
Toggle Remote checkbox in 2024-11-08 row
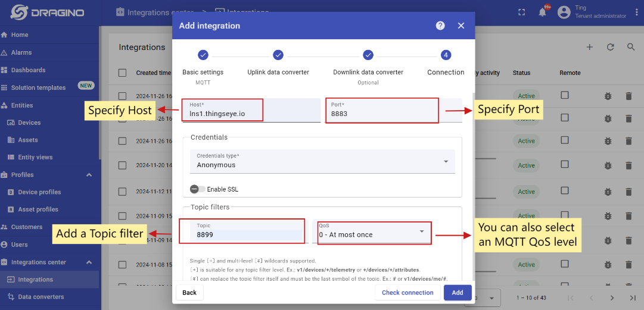565,263
